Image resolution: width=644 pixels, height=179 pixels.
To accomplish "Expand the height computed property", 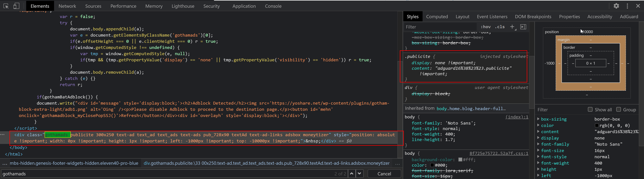I will click(538, 169).
